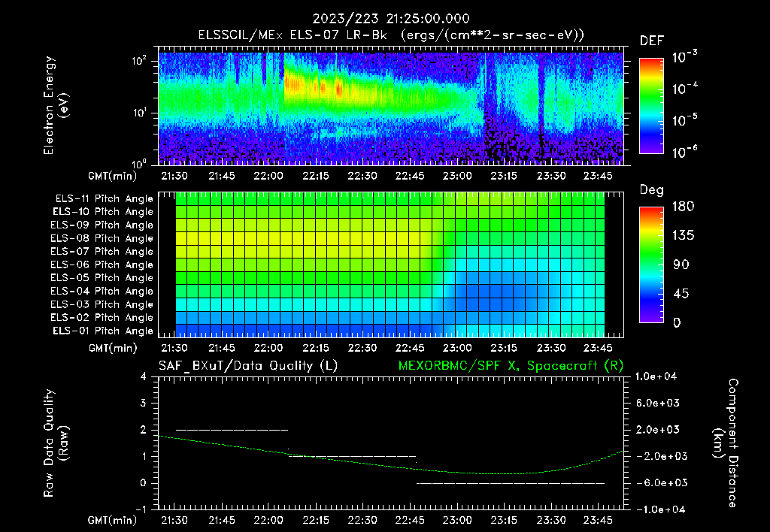The width and height of the screenshot is (770, 532).
Task: Click the 135 degree legend value
Action: click(x=683, y=236)
